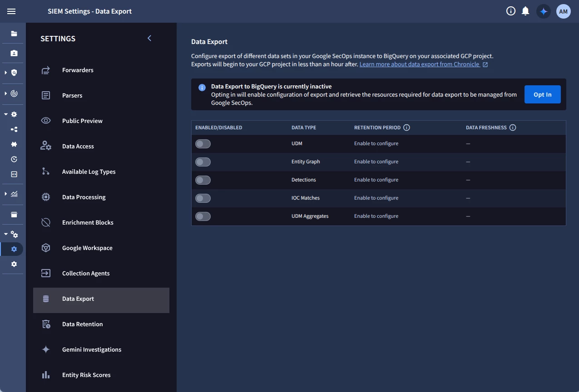Enable the Detections export toggle

tap(203, 180)
